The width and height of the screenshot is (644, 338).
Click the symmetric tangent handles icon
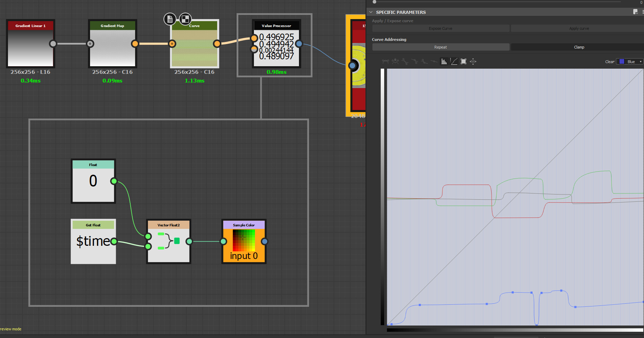pos(386,62)
